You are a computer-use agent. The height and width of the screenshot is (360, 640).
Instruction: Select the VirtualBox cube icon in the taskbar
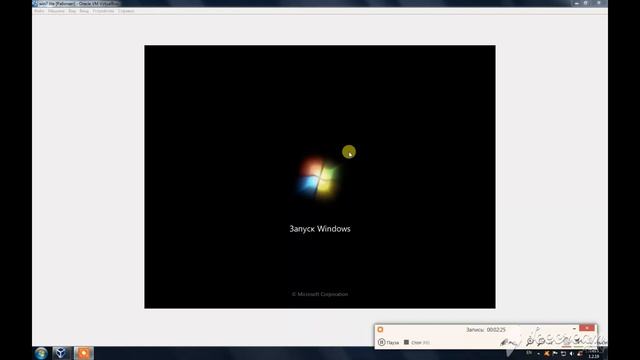click(61, 353)
